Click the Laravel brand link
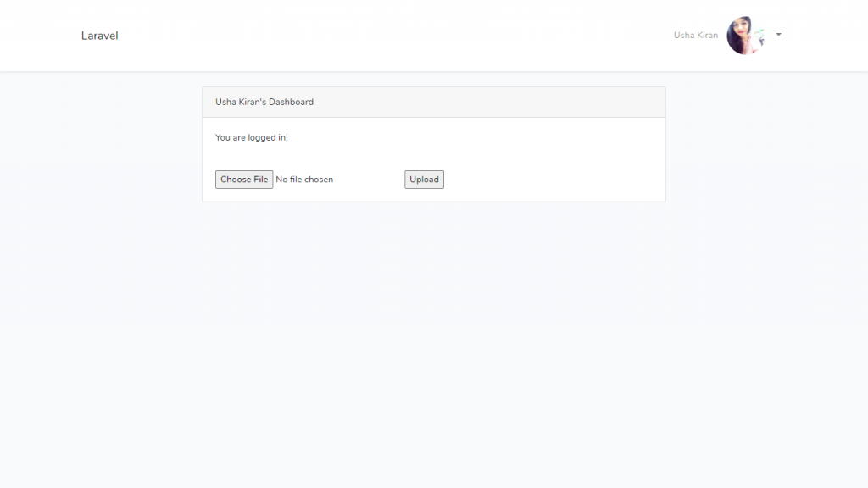Image resolution: width=868 pixels, height=488 pixels. (x=99, y=36)
